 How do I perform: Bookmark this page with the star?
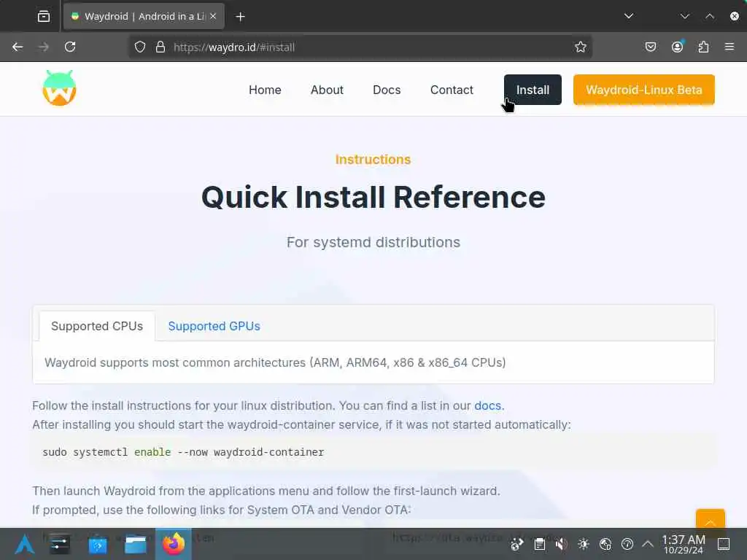tap(580, 47)
